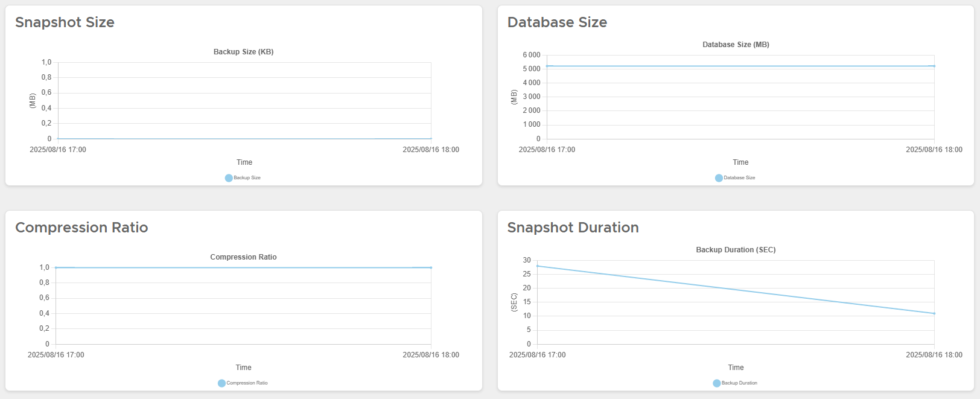
Task: Click the Database Size legend circle
Action: 719,178
